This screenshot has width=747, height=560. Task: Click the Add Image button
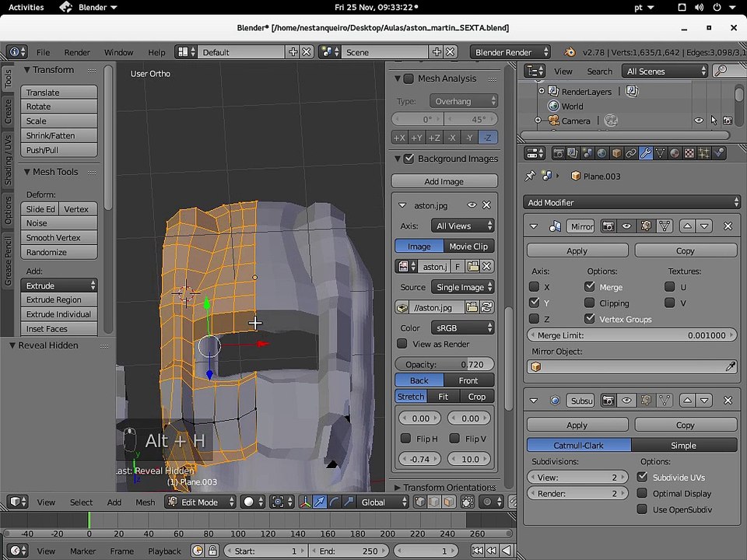click(444, 181)
